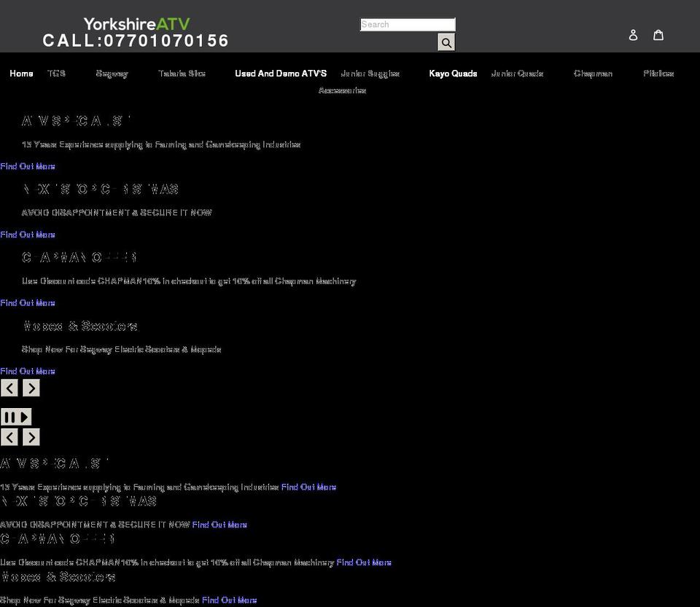
Task: Open the account icon in the header
Action: 633,34
